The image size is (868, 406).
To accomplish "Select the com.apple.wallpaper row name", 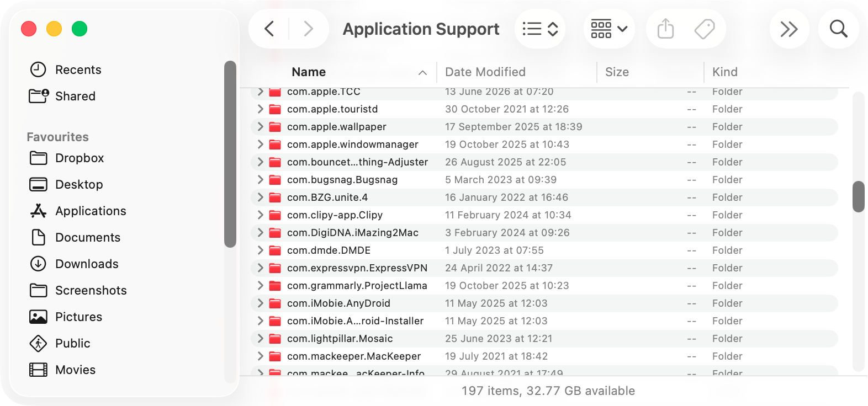I will pos(337,127).
